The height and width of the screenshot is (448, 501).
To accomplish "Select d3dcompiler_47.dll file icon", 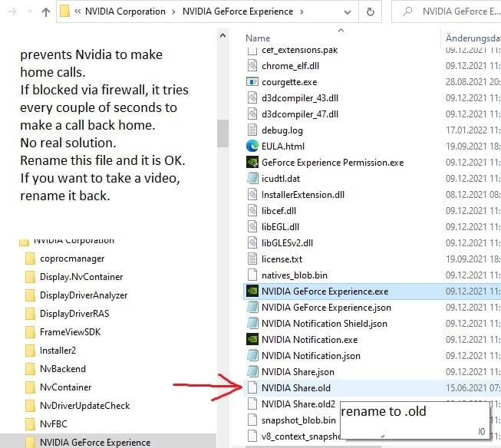I will (x=252, y=114).
